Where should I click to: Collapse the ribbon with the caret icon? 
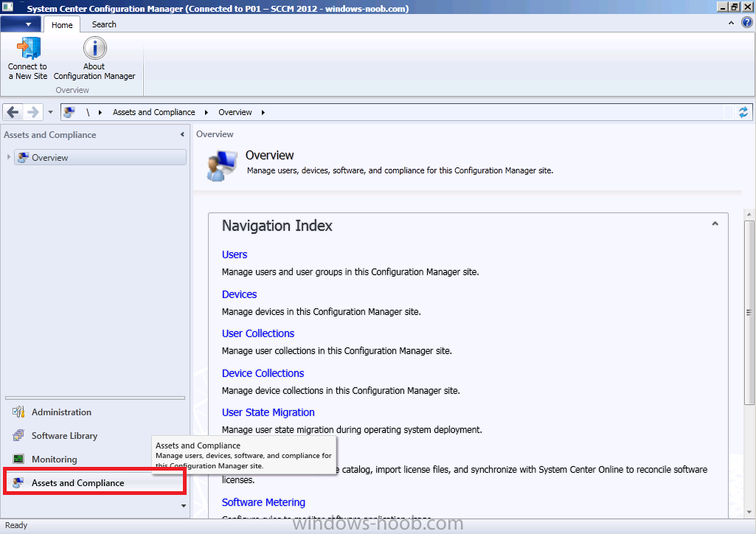pos(731,23)
